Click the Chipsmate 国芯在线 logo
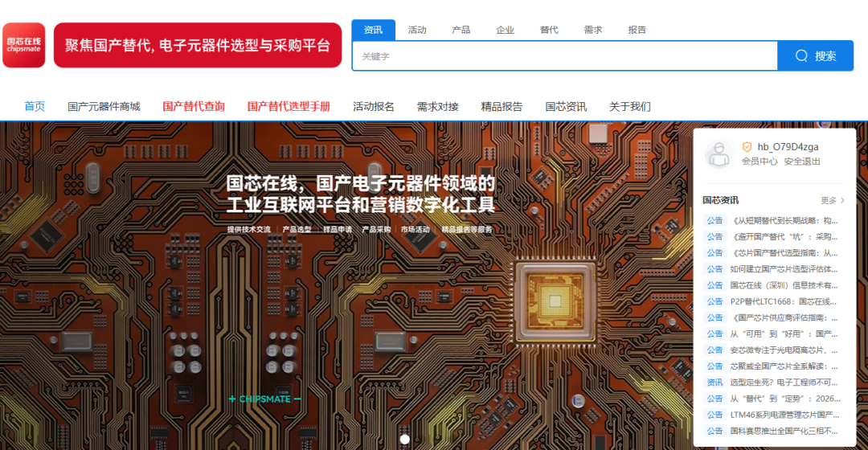Image resolution: width=868 pixels, height=450 pixels. click(24, 45)
